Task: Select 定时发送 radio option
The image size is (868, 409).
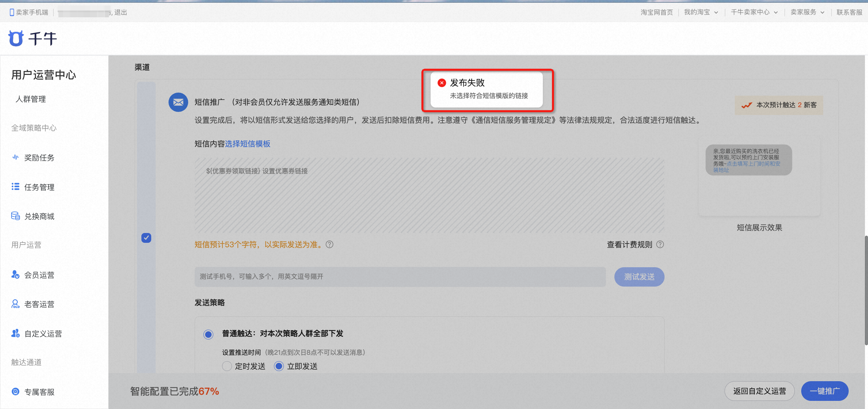Action: (227, 366)
